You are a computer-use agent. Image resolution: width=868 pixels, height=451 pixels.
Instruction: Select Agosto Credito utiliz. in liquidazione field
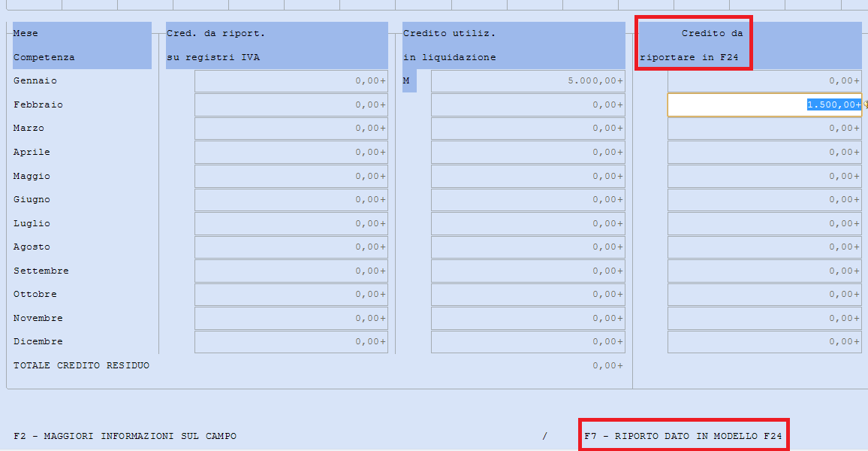coord(528,247)
